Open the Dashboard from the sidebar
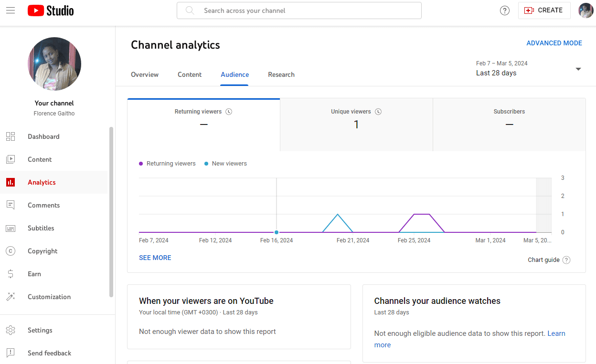 (x=11, y=136)
